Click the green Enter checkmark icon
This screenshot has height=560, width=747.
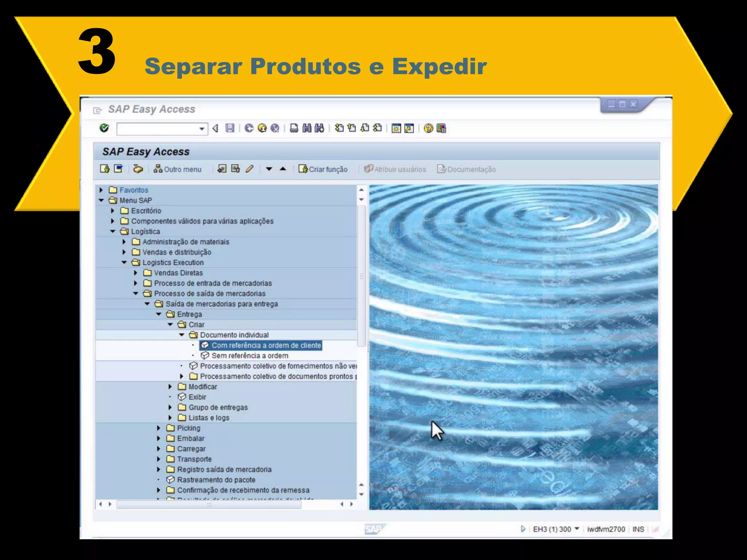pos(104,128)
